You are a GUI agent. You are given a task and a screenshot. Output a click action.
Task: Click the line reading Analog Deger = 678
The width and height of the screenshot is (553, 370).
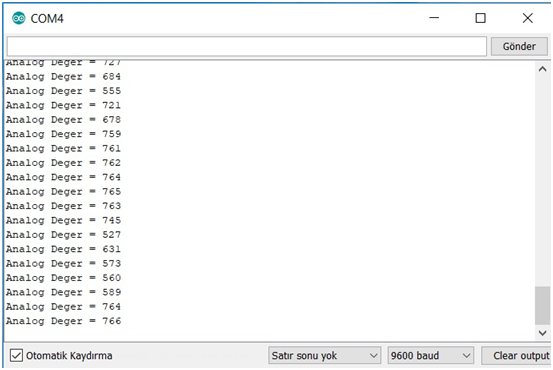[63, 120]
